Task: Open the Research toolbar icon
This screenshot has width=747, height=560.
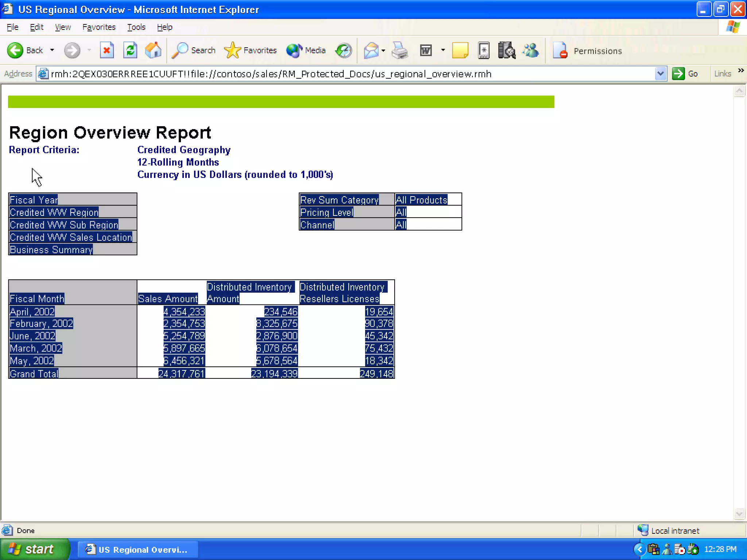Action: [507, 50]
